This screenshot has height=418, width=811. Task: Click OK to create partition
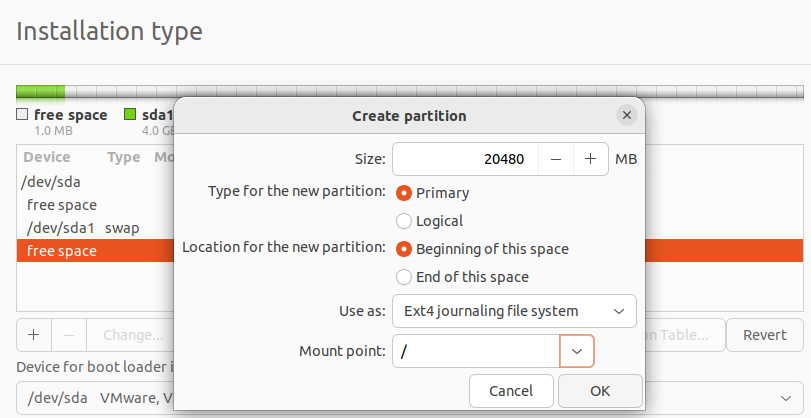(x=600, y=391)
